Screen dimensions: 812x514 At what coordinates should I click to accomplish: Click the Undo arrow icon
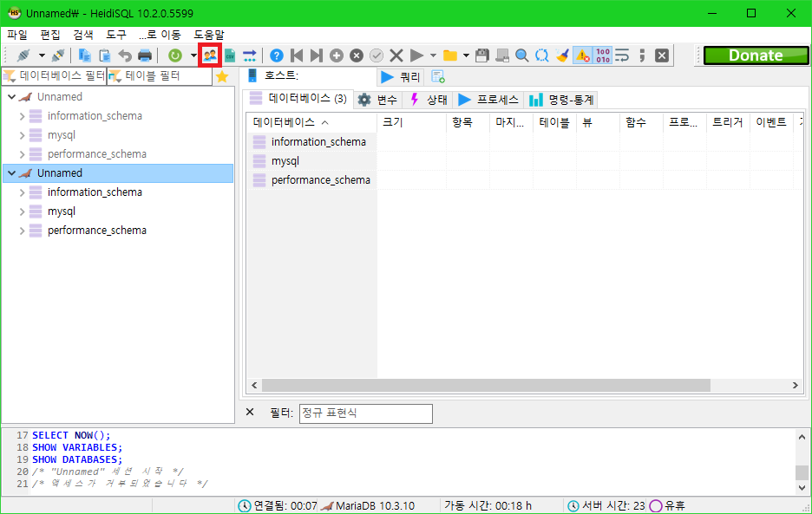point(125,55)
